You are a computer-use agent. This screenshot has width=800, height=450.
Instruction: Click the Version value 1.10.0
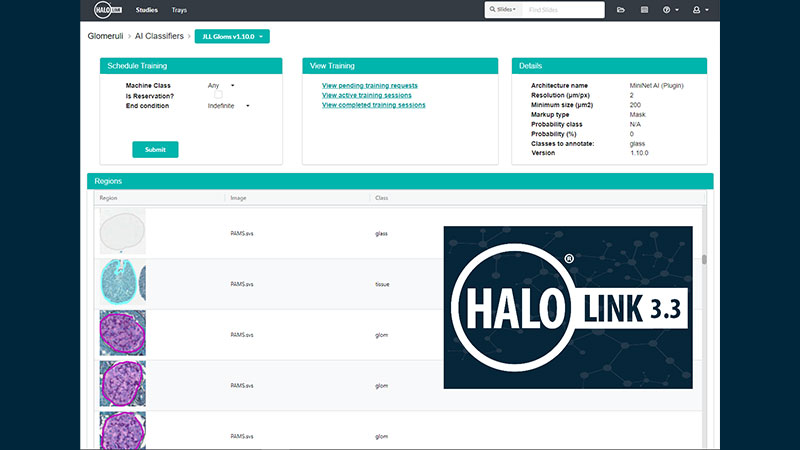coord(639,153)
